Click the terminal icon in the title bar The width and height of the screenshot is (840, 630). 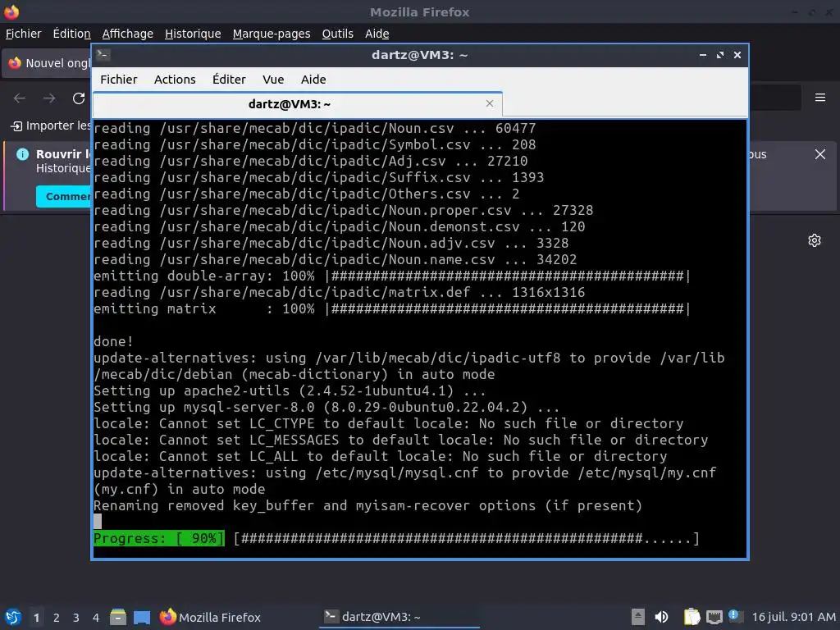[103, 54]
